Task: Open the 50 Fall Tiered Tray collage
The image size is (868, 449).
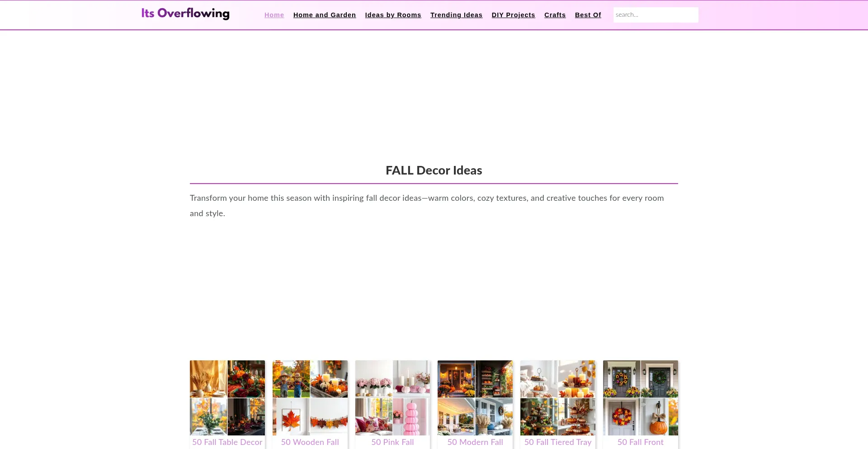Action: 558,398
